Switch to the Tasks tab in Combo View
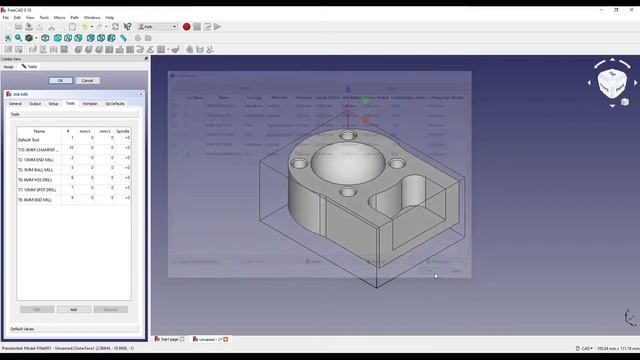This screenshot has height=360, width=640. coord(29,67)
